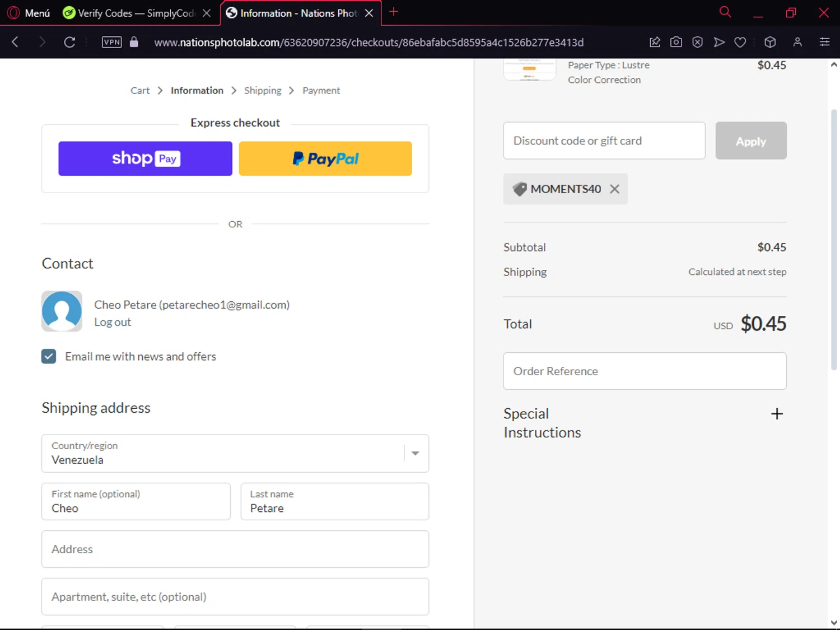Click the Paper Type : Lustre text

click(609, 65)
